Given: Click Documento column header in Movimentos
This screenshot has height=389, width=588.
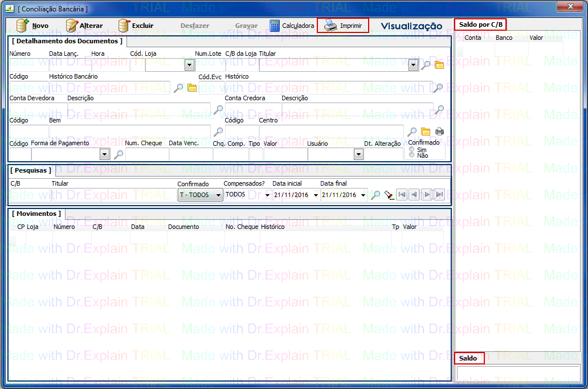Looking at the screenshot, I should 183,227.
